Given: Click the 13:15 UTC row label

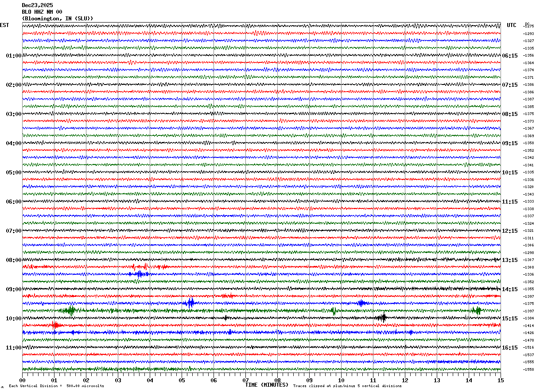Looking at the screenshot, I should coord(510,260).
